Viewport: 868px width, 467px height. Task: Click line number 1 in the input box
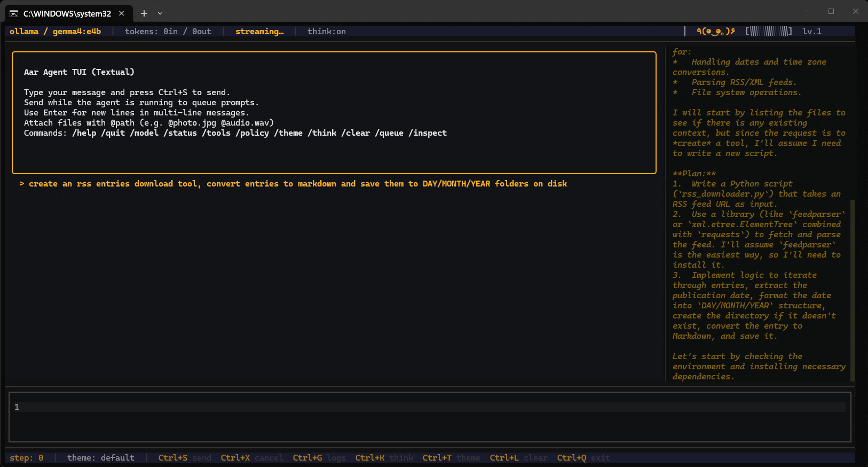click(x=17, y=407)
